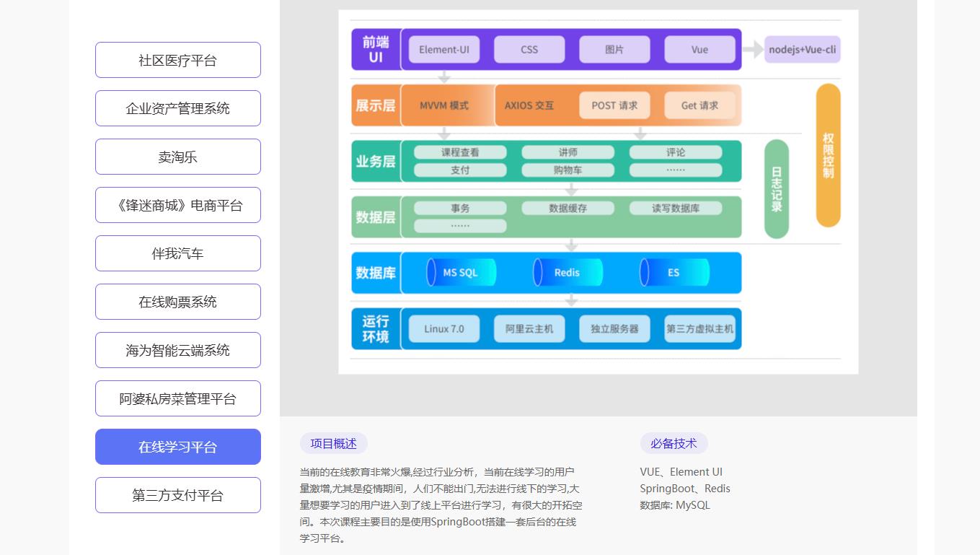The width and height of the screenshot is (980, 555).
Task: Select 阿婆私房菜管理平台 project
Action: click(x=177, y=398)
